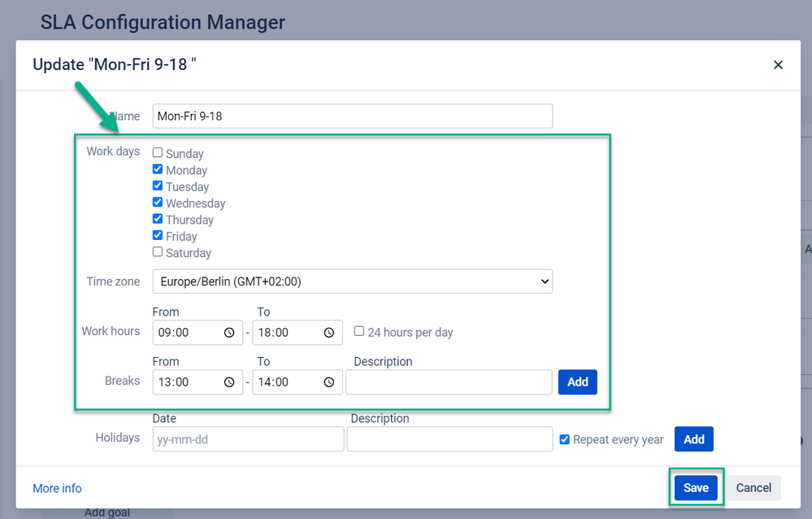Click the Breaks To 14:00 field
The height and width of the screenshot is (519, 812).
click(x=297, y=382)
